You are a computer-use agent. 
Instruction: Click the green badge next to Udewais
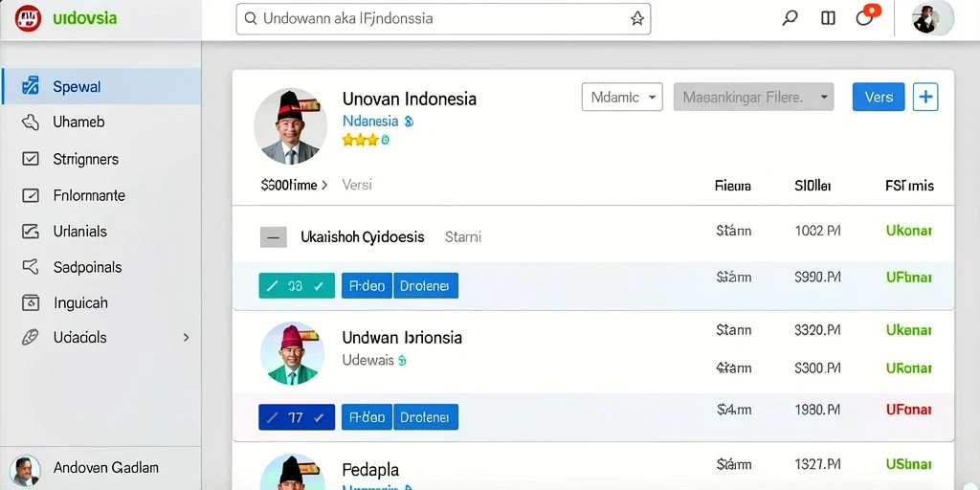tap(403, 361)
